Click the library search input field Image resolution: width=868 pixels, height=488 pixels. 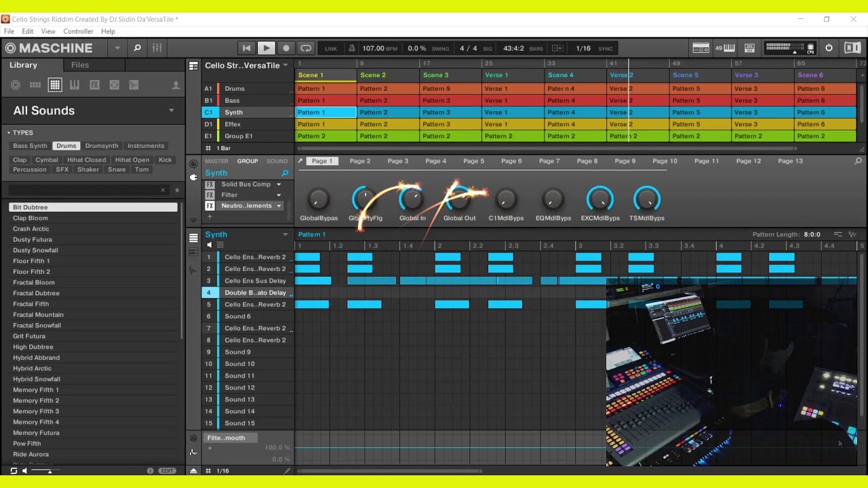[x=84, y=190]
